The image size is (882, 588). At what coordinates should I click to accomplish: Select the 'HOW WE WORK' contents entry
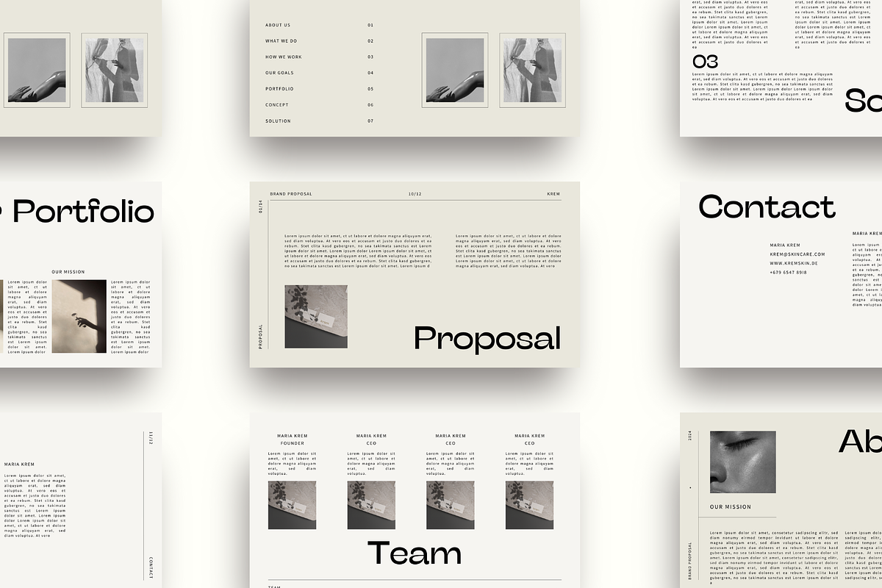tap(284, 57)
